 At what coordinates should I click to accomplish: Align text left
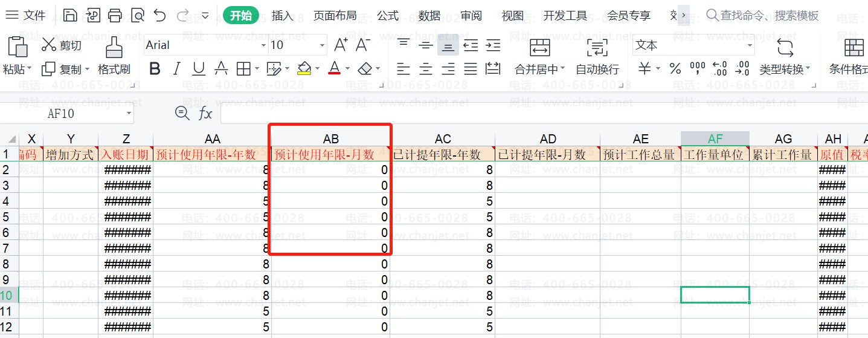(x=403, y=69)
